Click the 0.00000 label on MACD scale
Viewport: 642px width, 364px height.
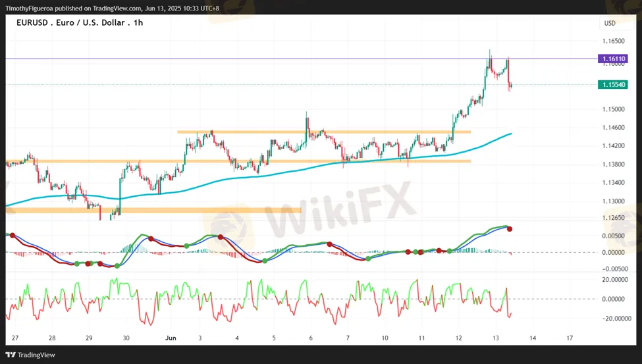tap(614, 252)
